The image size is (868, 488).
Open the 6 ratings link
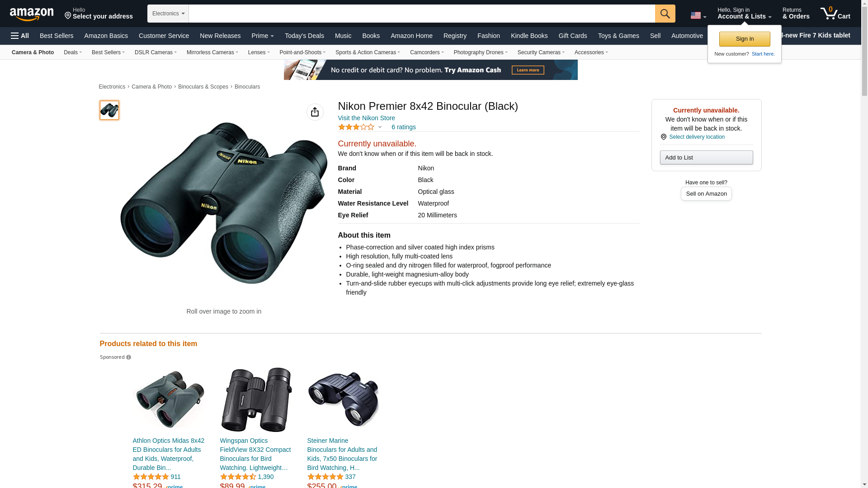pos(404,127)
